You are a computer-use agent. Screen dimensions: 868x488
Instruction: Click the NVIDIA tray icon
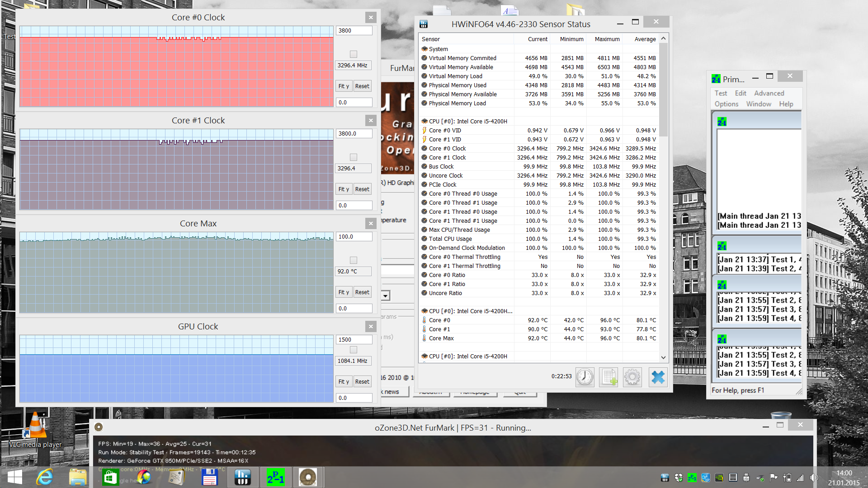pyautogui.click(x=719, y=478)
